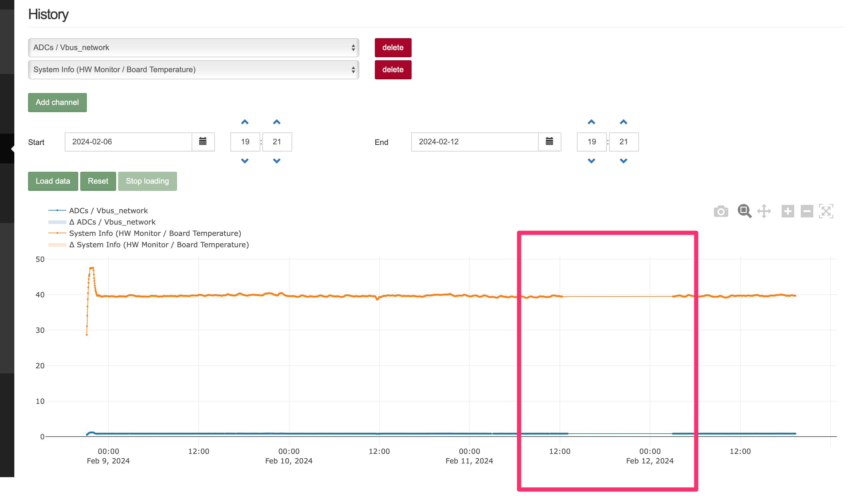Image resolution: width=850 pixels, height=504 pixels.
Task: Click the End date field 2024-02-12
Action: point(475,142)
